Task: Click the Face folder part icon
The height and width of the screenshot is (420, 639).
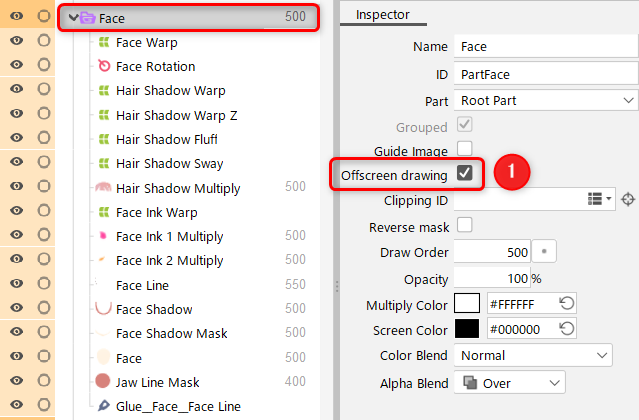Action: pyautogui.click(x=87, y=18)
